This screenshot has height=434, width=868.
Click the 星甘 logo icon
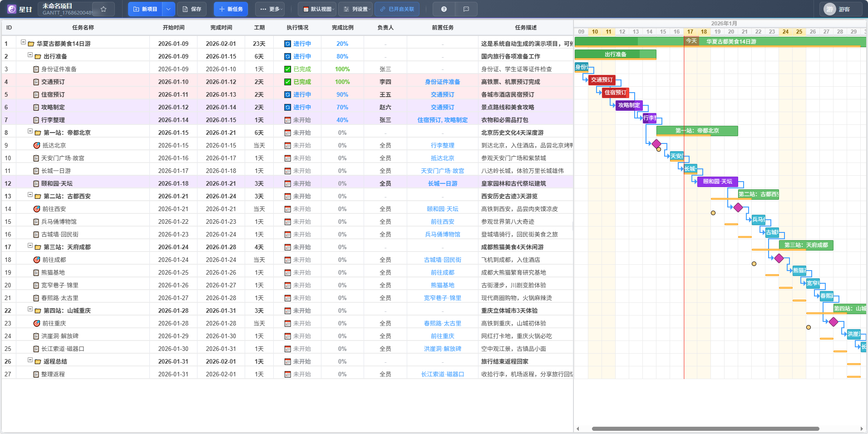(12, 9)
